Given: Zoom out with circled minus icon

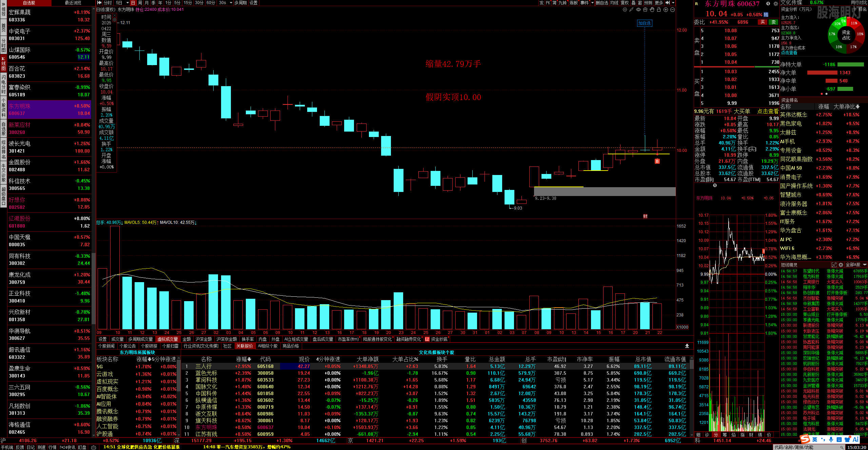Looking at the screenshot, I should (x=672, y=10).
